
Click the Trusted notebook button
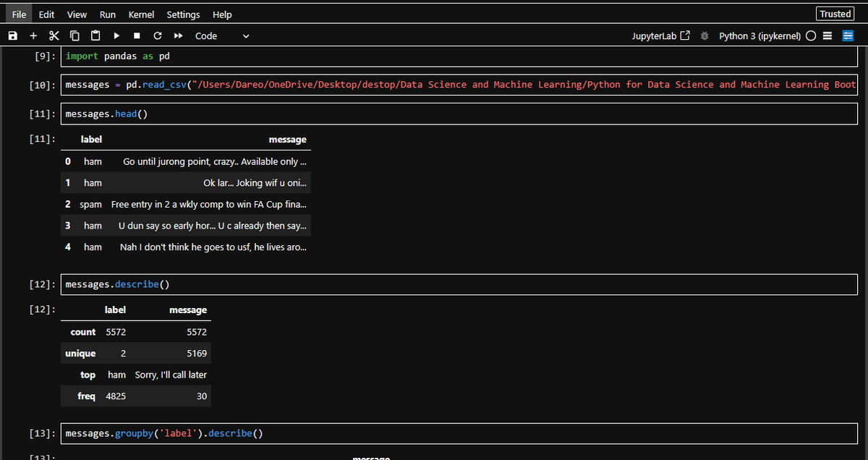pyautogui.click(x=835, y=14)
